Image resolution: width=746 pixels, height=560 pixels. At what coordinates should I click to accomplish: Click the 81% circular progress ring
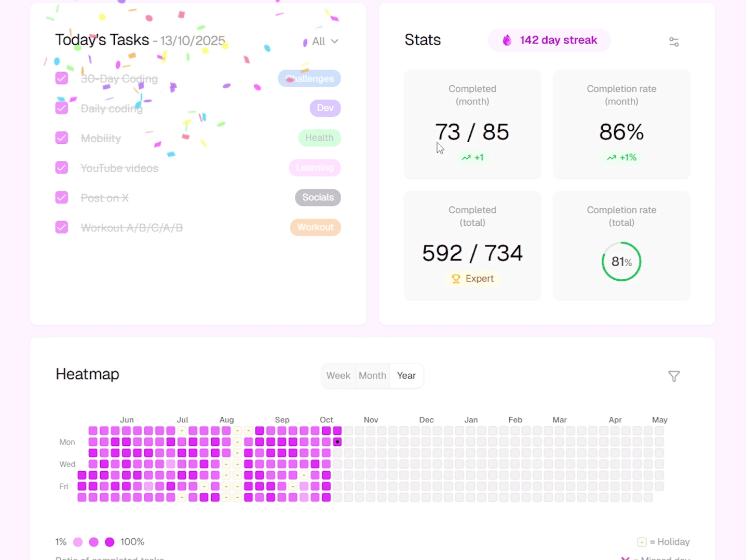pos(621,262)
